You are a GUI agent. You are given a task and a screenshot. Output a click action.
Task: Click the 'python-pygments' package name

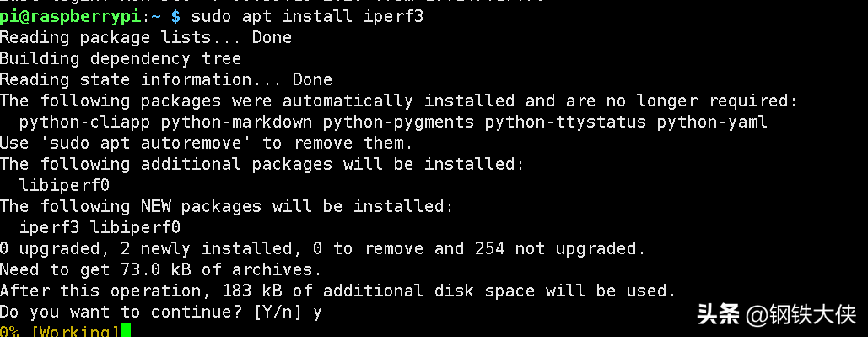(x=398, y=122)
